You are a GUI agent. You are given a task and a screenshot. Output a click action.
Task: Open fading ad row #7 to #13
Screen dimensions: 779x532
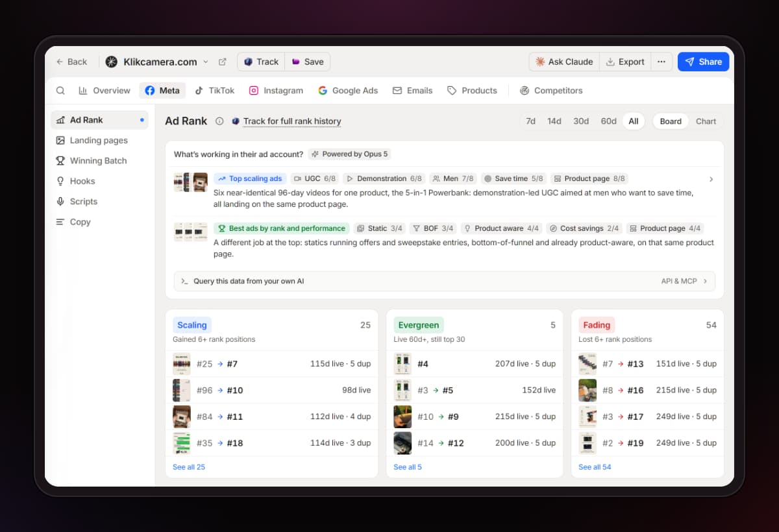click(647, 364)
